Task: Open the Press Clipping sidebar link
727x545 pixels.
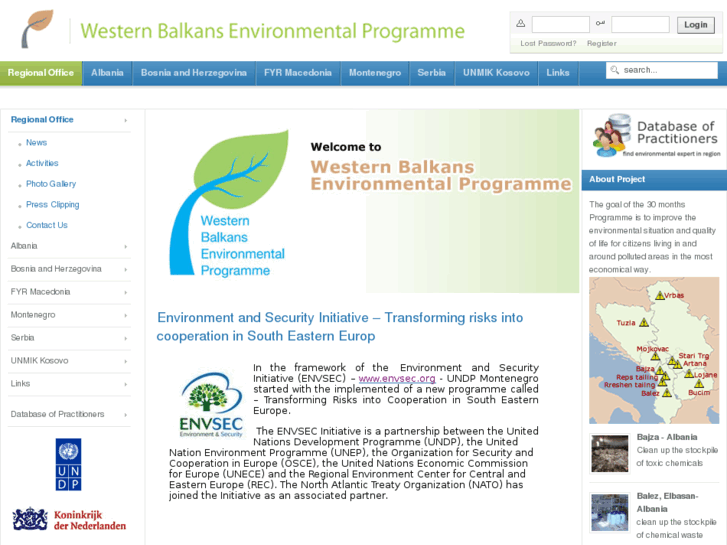Action: click(x=52, y=205)
